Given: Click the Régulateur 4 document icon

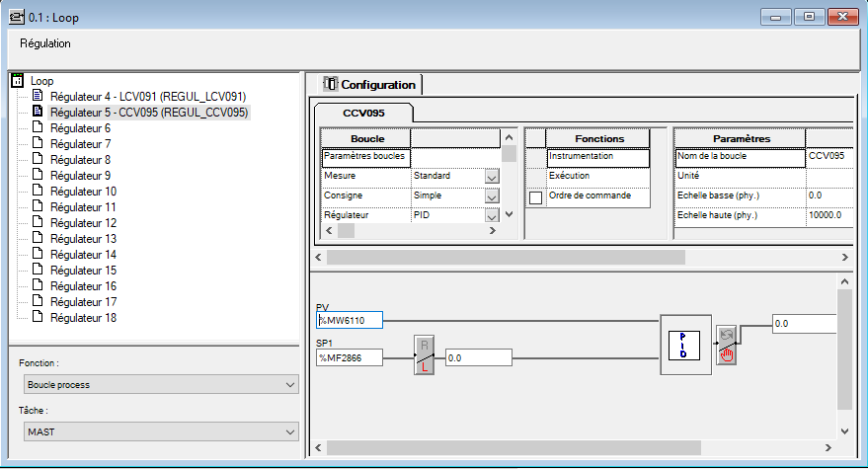Looking at the screenshot, I should point(38,97).
